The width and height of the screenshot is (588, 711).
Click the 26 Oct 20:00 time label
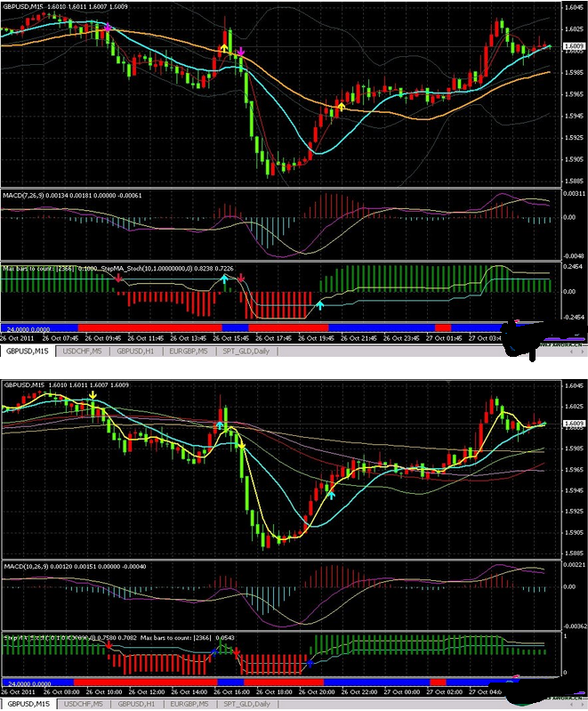point(317,692)
